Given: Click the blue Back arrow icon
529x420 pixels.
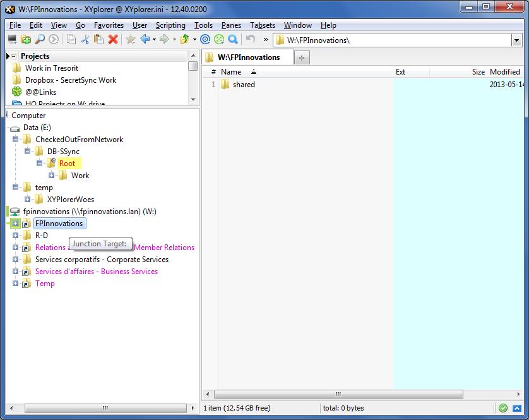Looking at the screenshot, I should [x=145, y=40].
